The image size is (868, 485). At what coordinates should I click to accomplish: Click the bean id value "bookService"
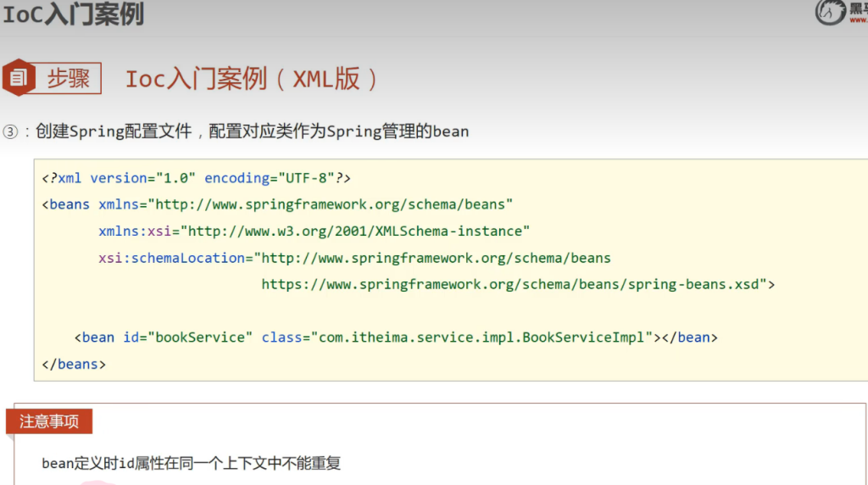pos(200,337)
